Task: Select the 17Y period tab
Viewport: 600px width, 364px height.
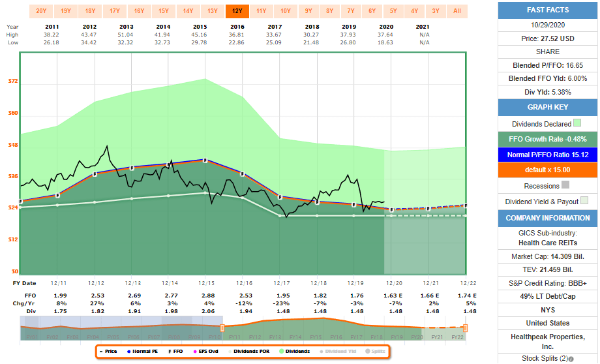Action: coord(115,11)
